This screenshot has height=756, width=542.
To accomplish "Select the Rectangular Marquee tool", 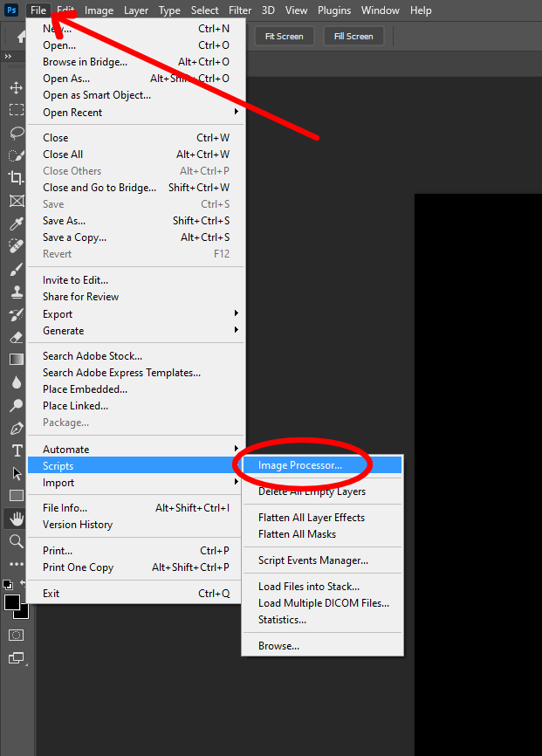I will [x=17, y=110].
